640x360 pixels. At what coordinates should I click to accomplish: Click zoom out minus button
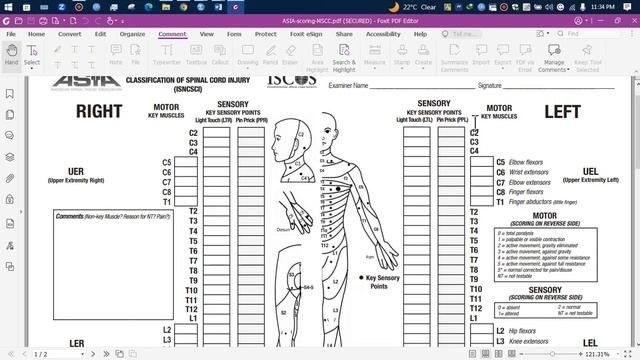pyautogui.click(x=521, y=354)
